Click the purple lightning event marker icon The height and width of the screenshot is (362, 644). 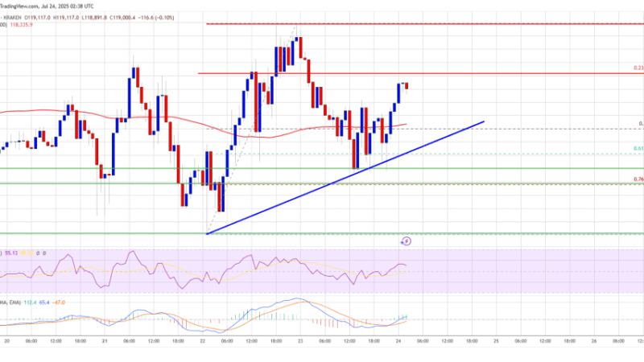(x=406, y=241)
